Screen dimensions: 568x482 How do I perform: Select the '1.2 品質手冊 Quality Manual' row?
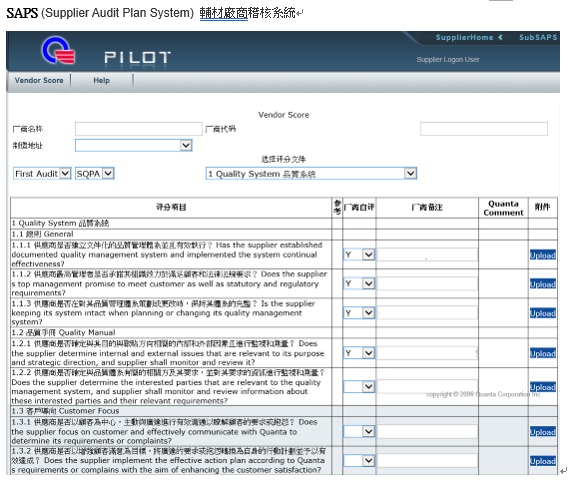284,332
